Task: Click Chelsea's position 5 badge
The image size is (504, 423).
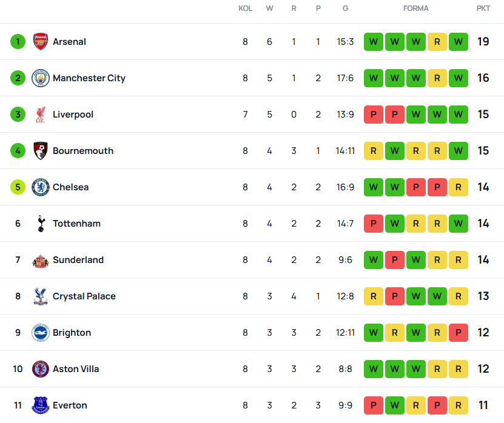Action: click(18, 187)
